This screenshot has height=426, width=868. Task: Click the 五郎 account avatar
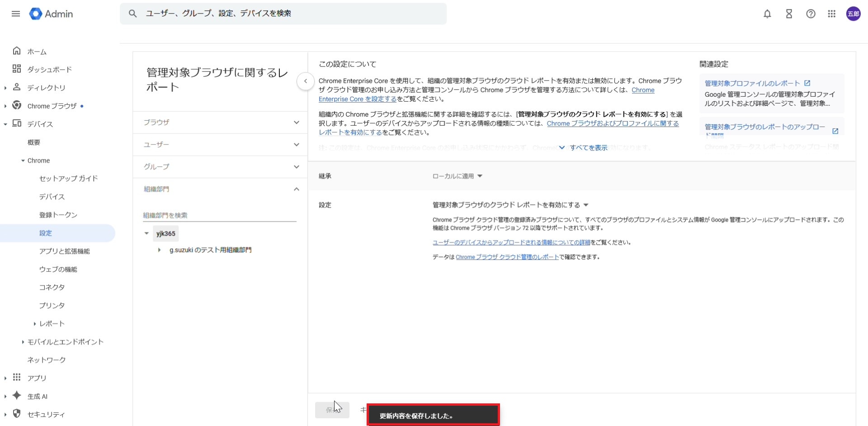(853, 14)
